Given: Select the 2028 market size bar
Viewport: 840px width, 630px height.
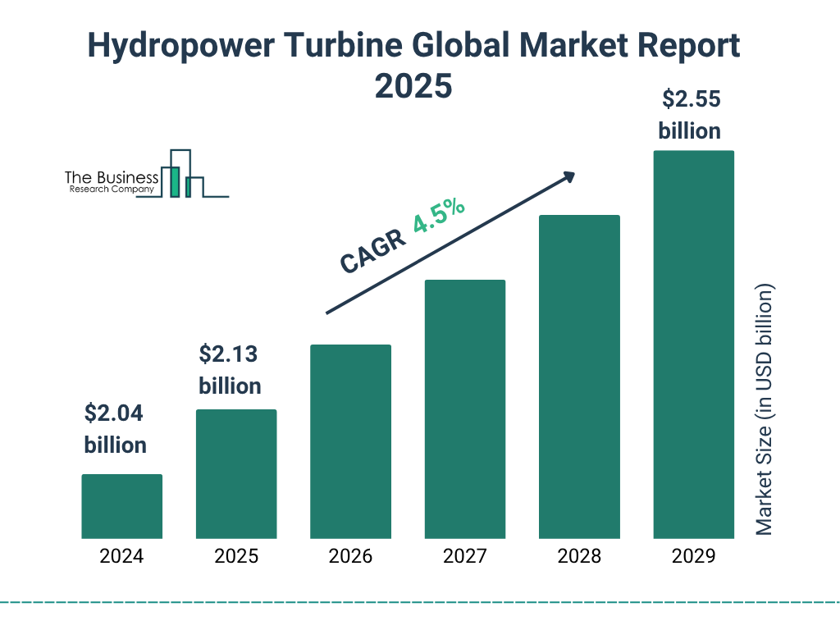Looking at the screenshot, I should coord(579,377).
